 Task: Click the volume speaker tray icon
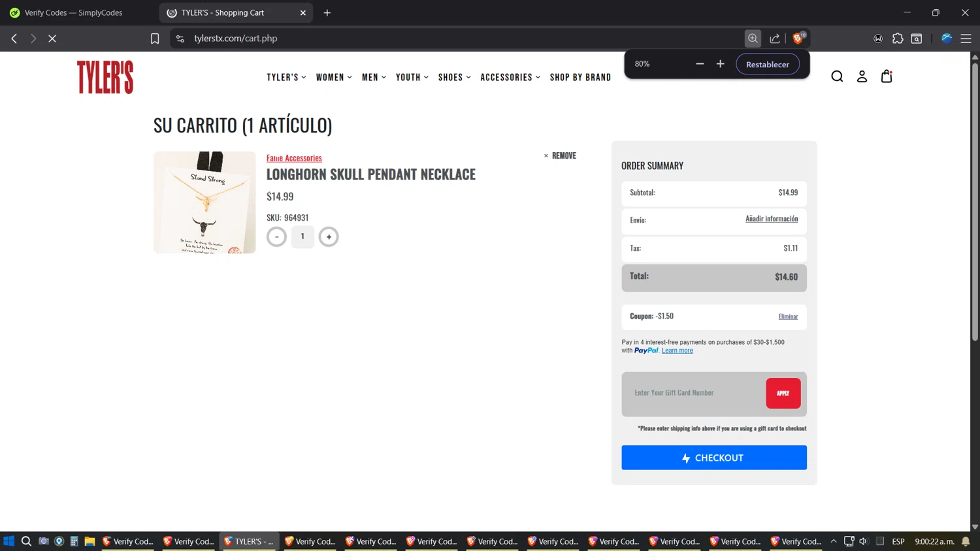pos(863,541)
